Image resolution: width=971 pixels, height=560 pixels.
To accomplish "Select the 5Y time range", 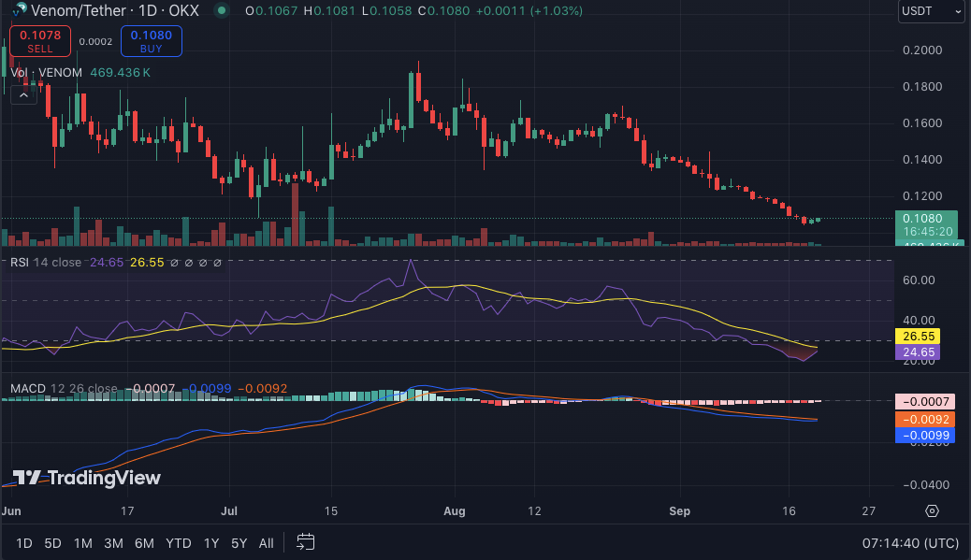I will point(239,543).
